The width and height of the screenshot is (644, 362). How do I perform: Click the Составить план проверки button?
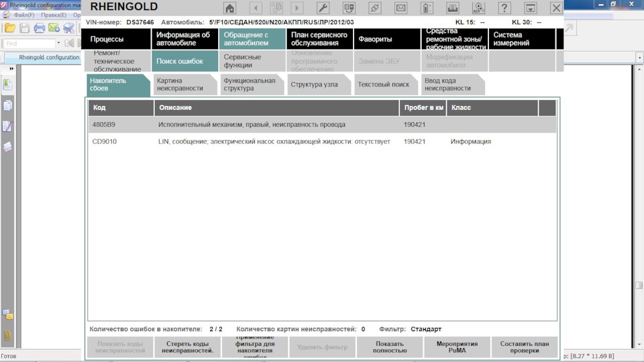point(525,347)
